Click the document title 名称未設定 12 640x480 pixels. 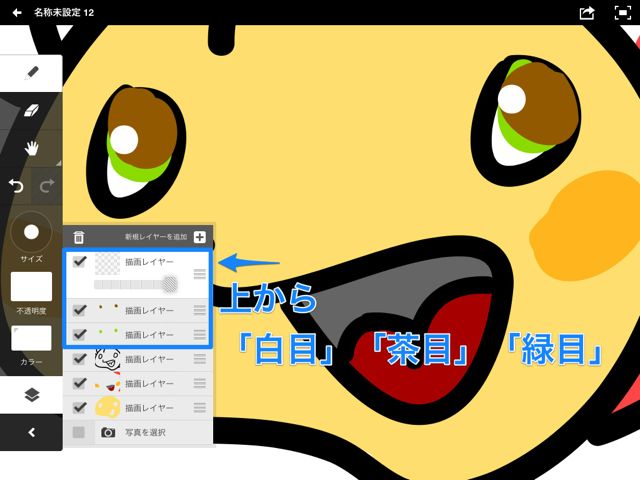tap(64, 13)
